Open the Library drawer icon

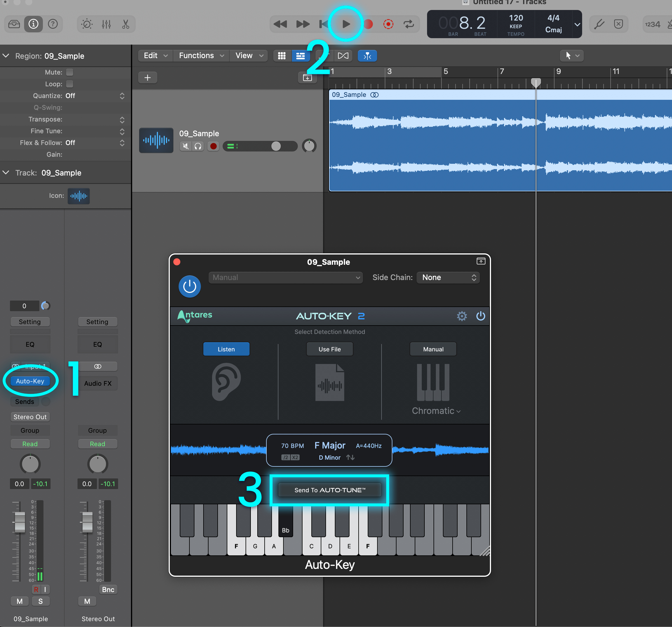pyautogui.click(x=14, y=24)
